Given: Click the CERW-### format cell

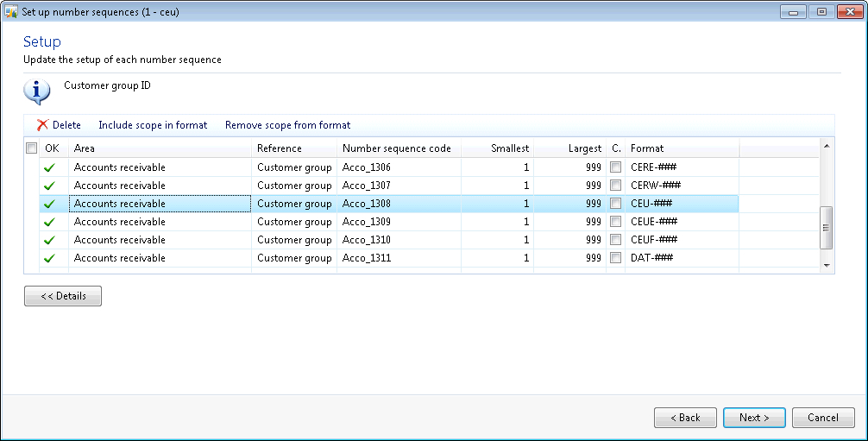Looking at the screenshot, I should click(682, 186).
